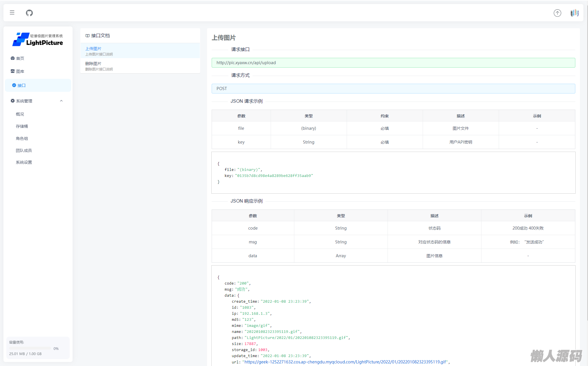Open the 存储桶 submenu item
This screenshot has height=366, width=588.
tap(22, 126)
